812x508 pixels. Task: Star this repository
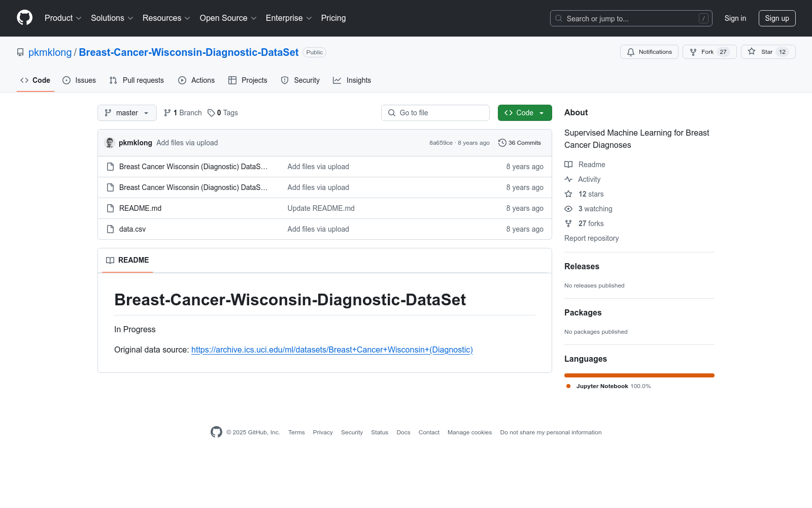coord(768,52)
